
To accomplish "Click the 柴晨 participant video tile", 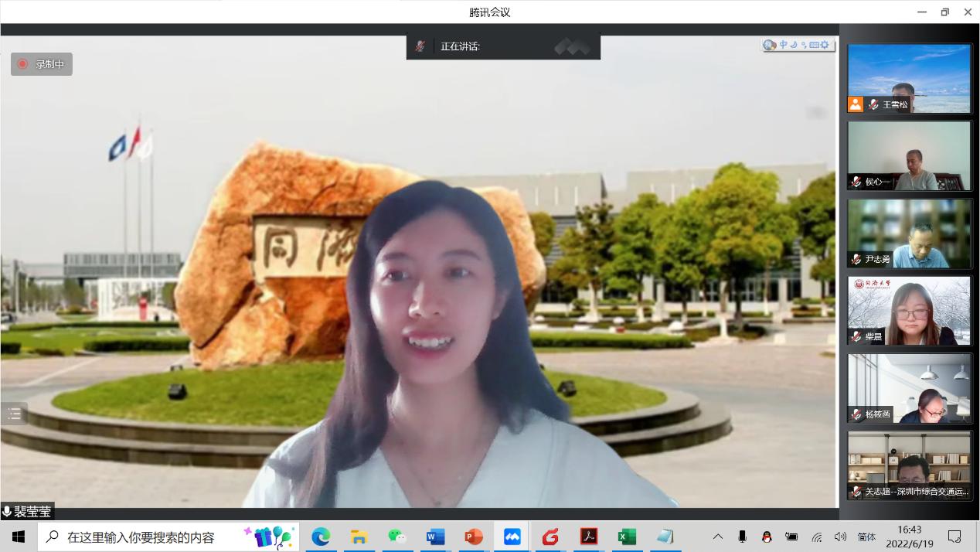I will (x=909, y=311).
